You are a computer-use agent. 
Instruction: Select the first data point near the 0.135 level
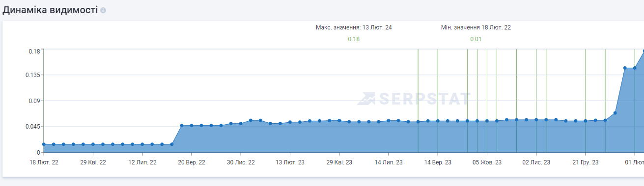(625, 68)
